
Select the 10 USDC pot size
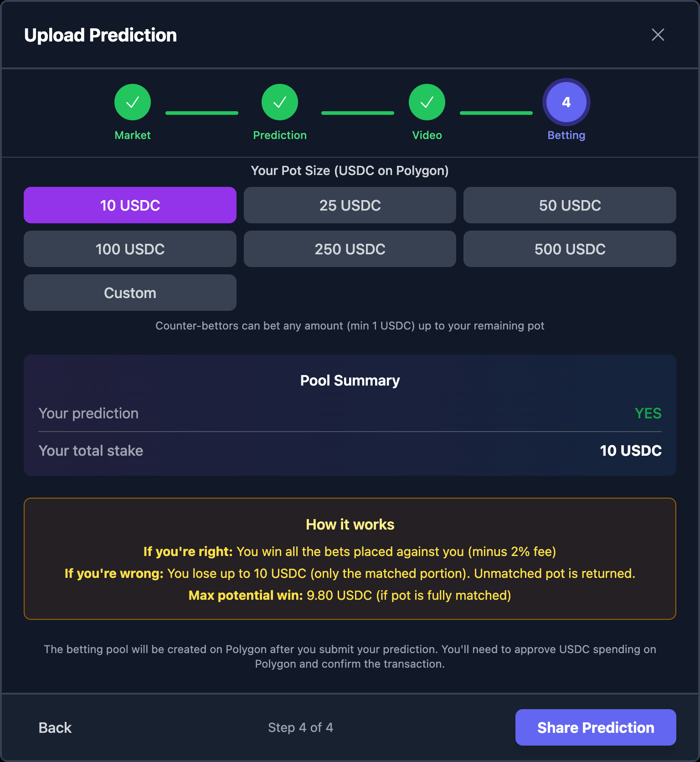click(x=130, y=205)
